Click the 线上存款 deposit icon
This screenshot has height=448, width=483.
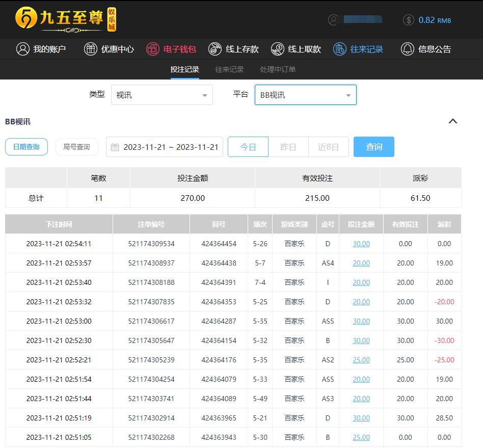click(x=214, y=49)
